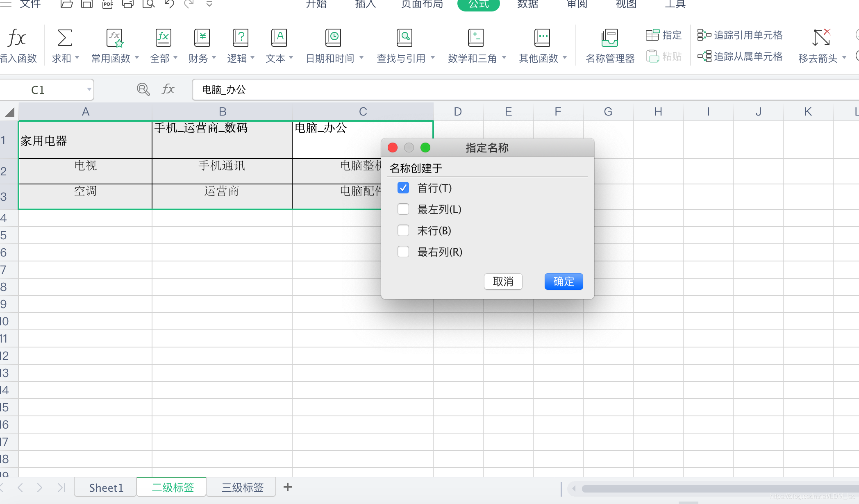Click the horizontal scrollbar thumb
This screenshot has height=504, width=859.
pyautogui.click(x=720, y=489)
